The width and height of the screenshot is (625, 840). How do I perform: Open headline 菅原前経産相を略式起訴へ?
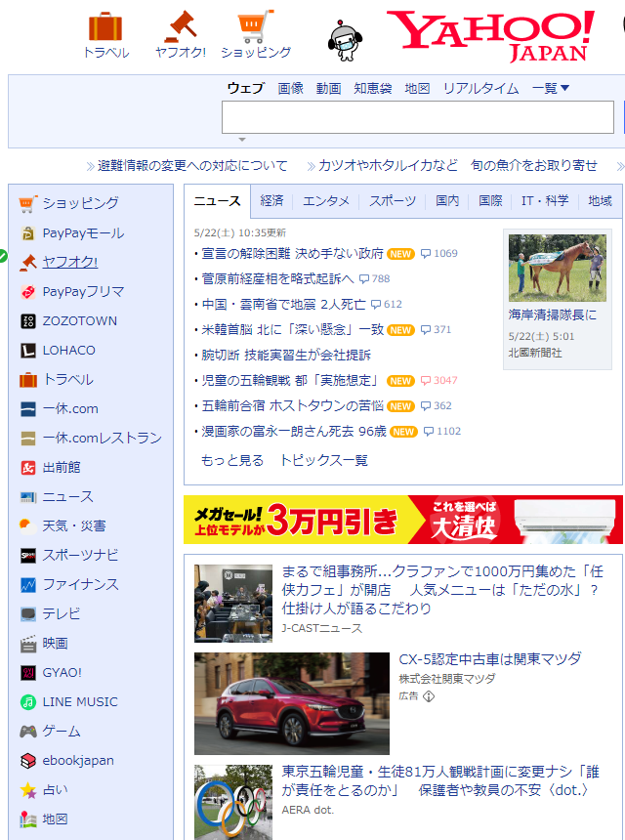[277, 278]
